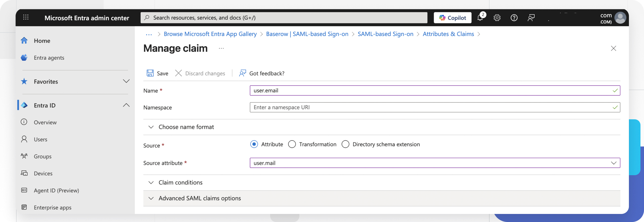Open the settings gear icon

tap(497, 18)
